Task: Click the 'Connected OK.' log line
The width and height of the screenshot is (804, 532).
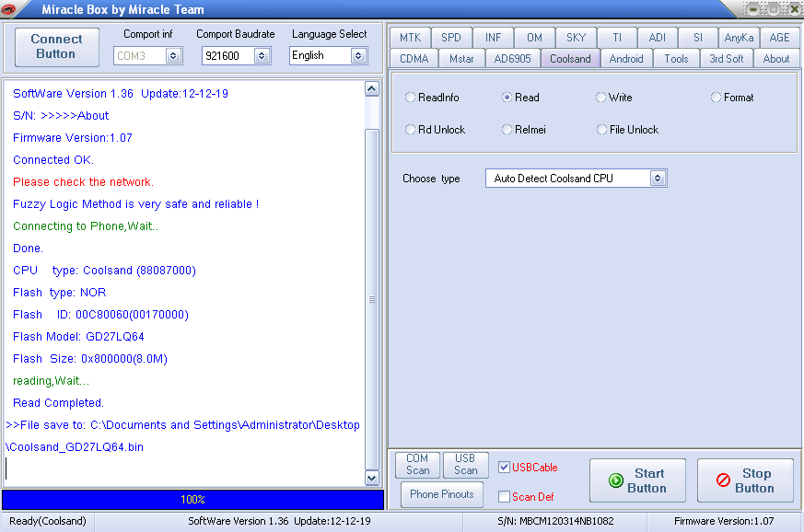Action: (x=53, y=160)
